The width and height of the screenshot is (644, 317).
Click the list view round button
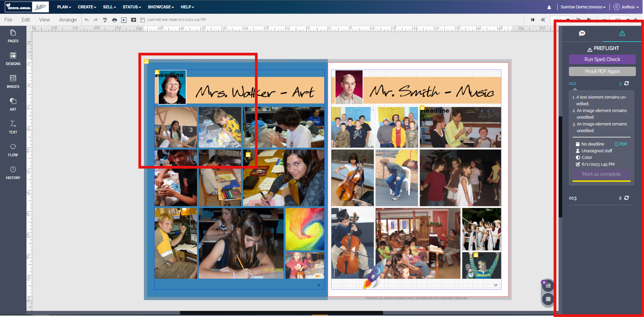pos(548,286)
